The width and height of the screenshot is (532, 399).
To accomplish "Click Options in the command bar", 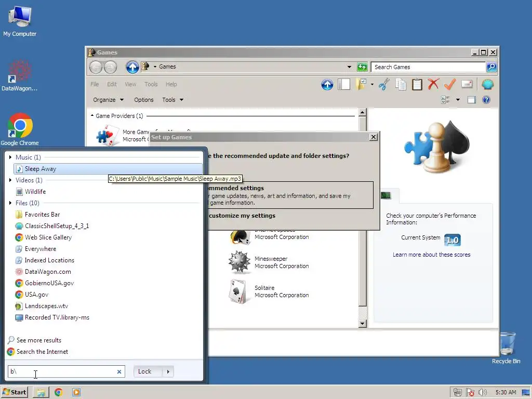I will pos(144,100).
